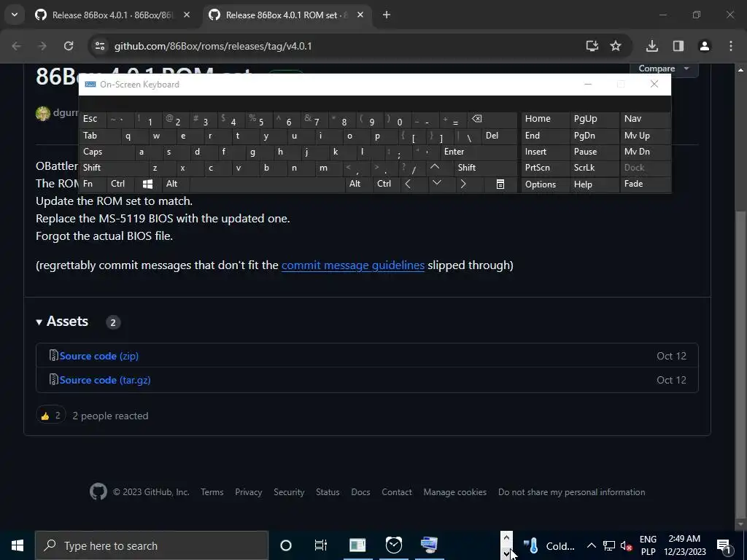Open Chrome downloads
This screenshot has height=560, width=747.
(x=651, y=46)
